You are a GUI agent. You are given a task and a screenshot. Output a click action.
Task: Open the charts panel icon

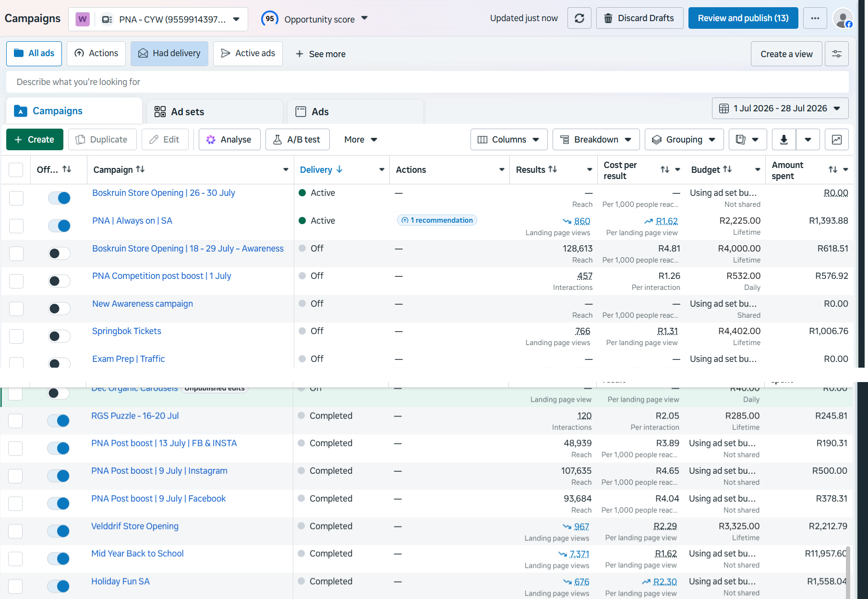837,140
